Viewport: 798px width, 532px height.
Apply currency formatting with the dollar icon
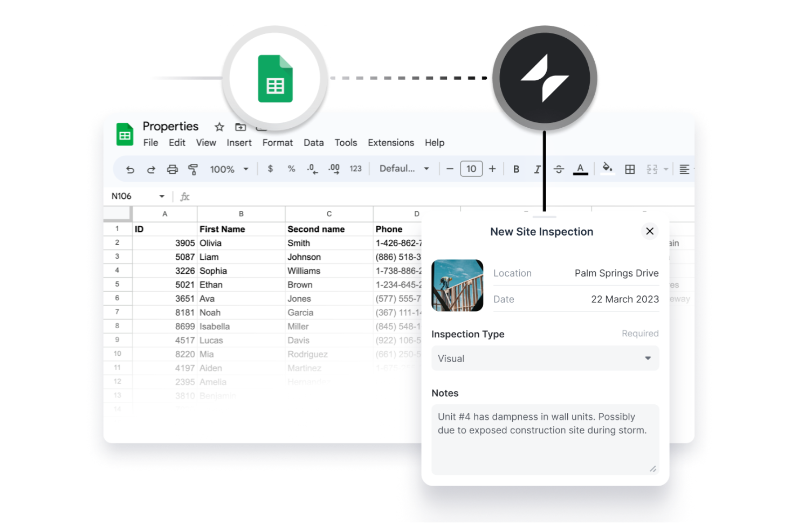tap(270, 169)
